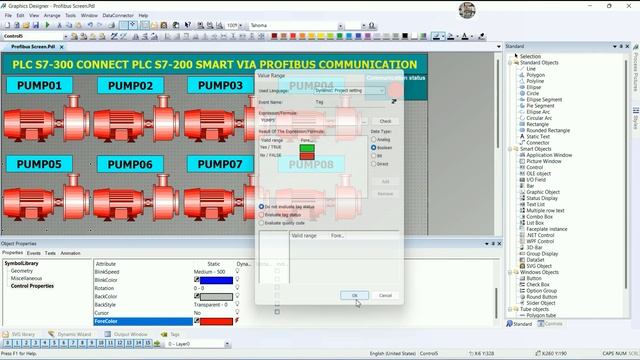Viewport: 640px width, 360px height.
Task: Choose Evaluate quality code option
Action: [262, 223]
